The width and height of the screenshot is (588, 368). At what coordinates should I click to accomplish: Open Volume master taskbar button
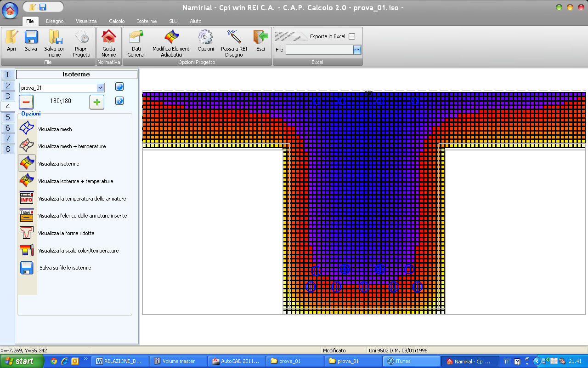(x=179, y=361)
